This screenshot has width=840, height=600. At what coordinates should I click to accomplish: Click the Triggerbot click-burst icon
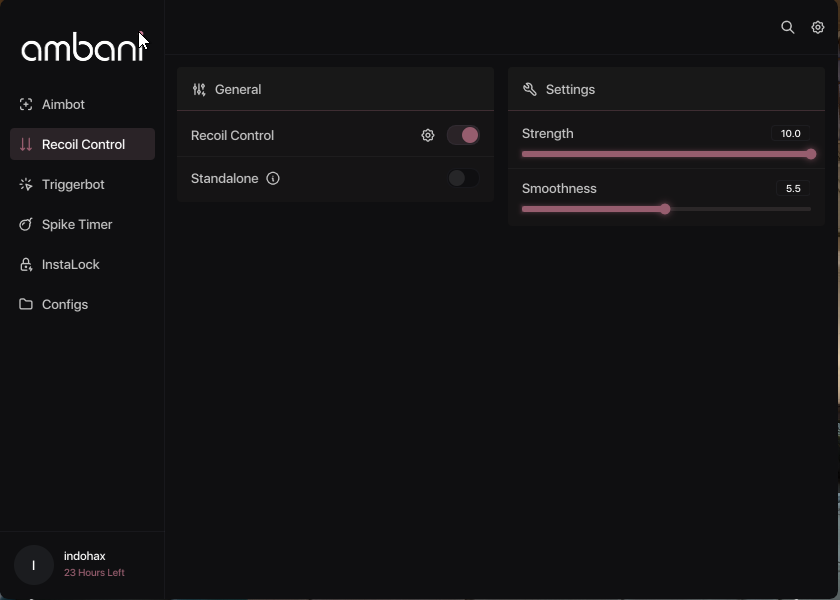coord(26,184)
